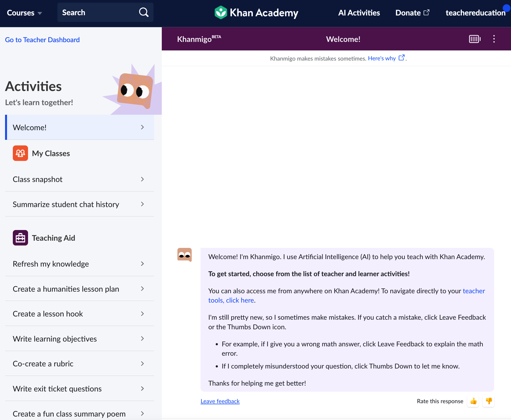Click the Welcome! title in Khanmigo header
The height and width of the screenshot is (420, 511).
343,39
